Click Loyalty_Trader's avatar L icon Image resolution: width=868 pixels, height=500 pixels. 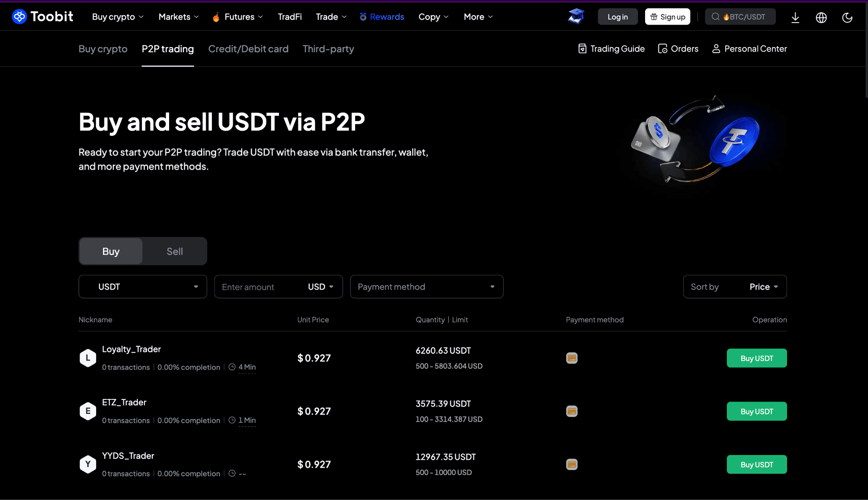click(x=88, y=358)
